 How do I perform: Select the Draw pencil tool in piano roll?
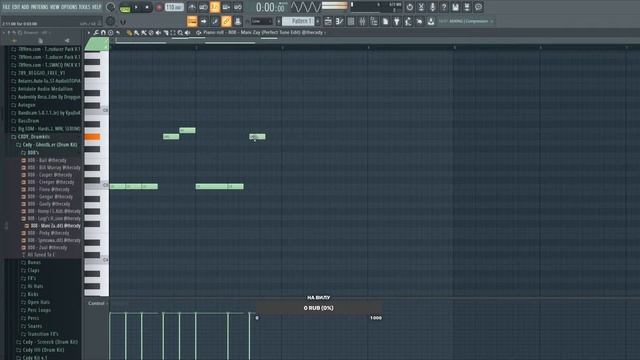129,33
